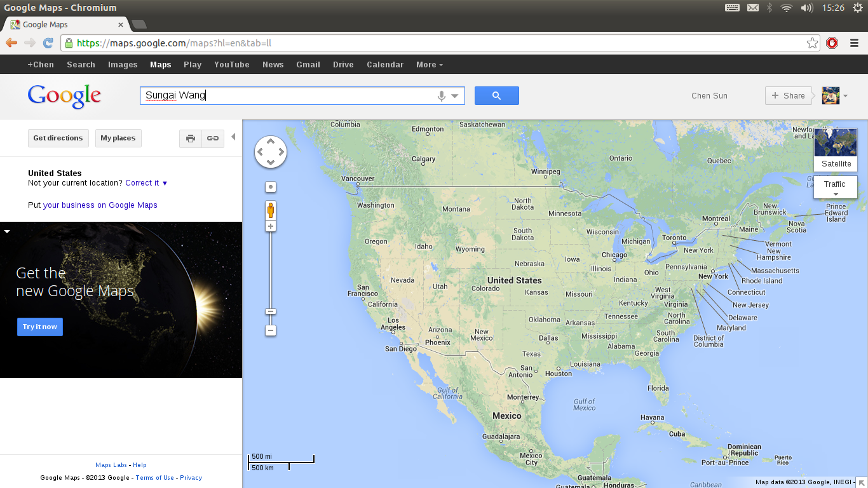The height and width of the screenshot is (488, 868).
Task: Open the More menu in Google bar
Action: coord(429,64)
